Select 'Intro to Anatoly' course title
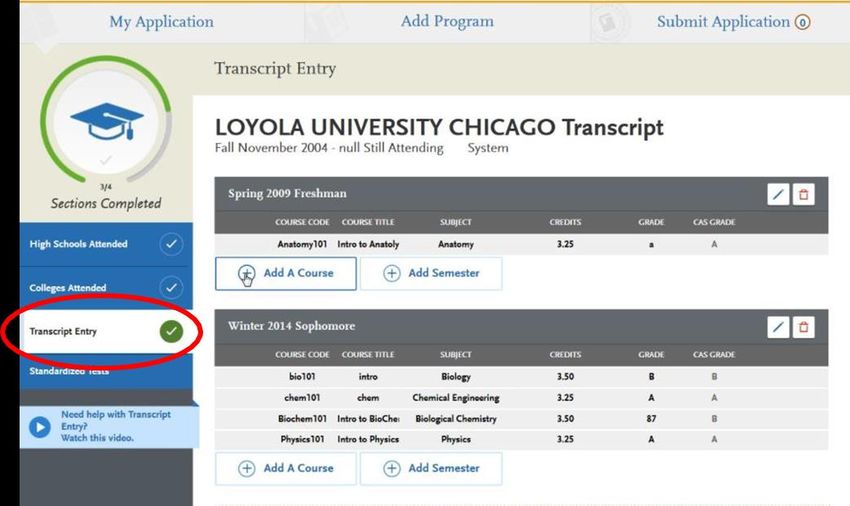The width and height of the screenshot is (850, 506). pyautogui.click(x=368, y=244)
